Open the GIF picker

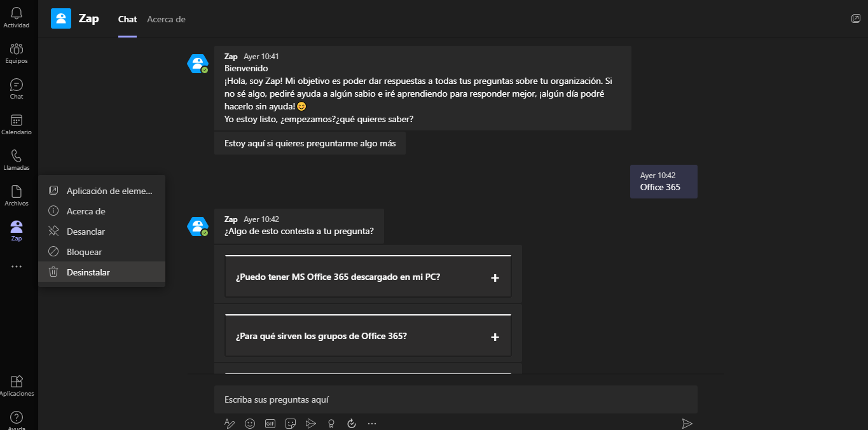[270, 423]
